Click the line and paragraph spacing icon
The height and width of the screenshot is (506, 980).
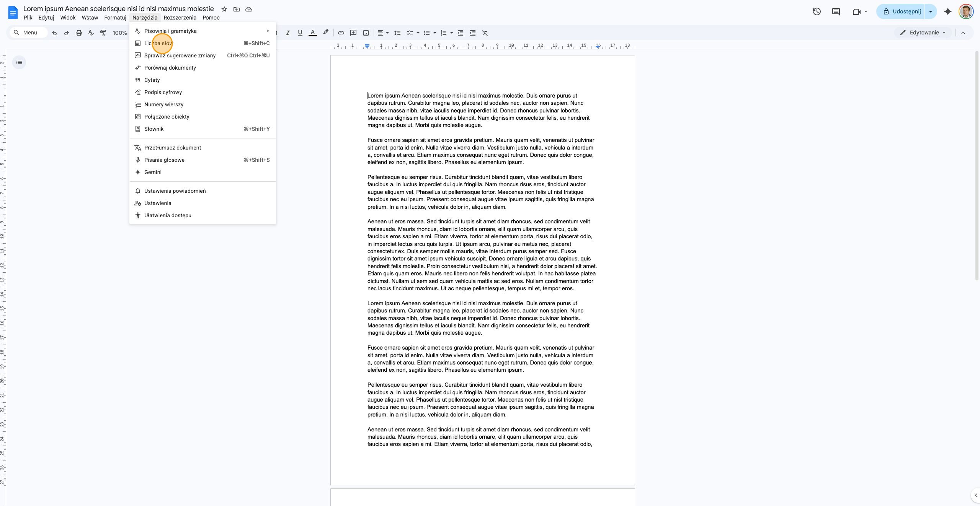tap(397, 33)
